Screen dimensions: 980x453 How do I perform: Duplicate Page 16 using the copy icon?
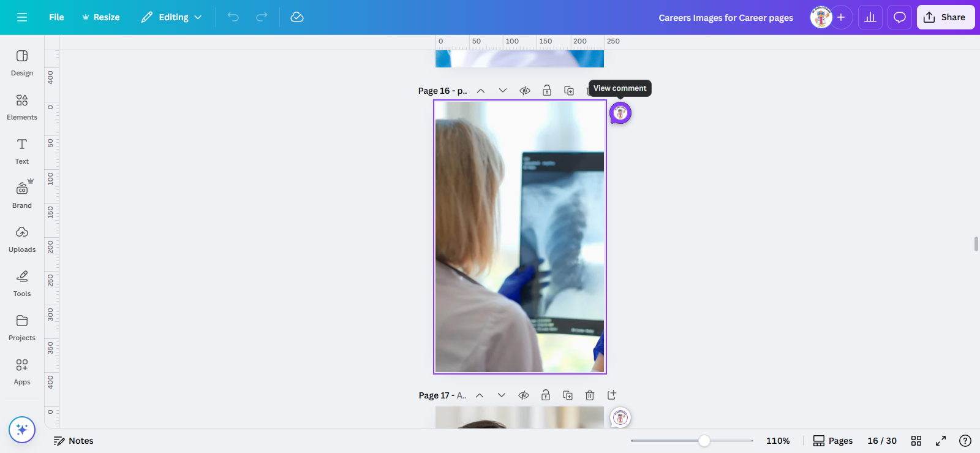pos(569,91)
